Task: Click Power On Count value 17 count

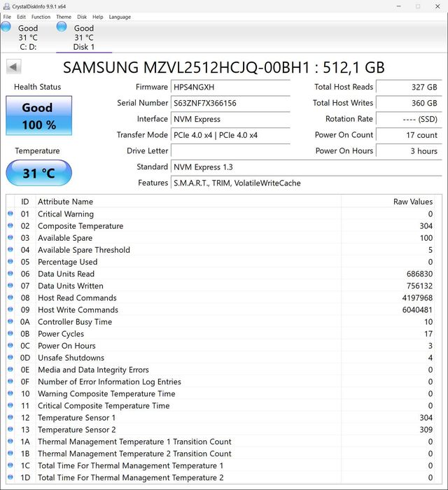Action: (x=409, y=135)
